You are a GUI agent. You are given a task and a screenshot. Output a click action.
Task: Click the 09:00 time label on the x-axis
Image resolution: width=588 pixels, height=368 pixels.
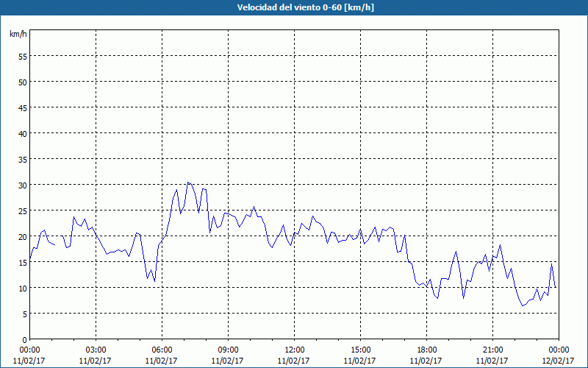228,350
